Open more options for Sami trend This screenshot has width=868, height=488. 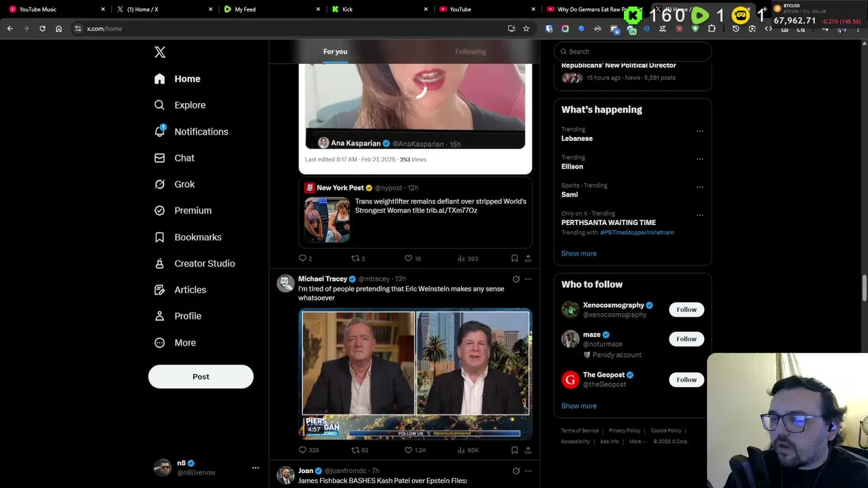coord(700,187)
